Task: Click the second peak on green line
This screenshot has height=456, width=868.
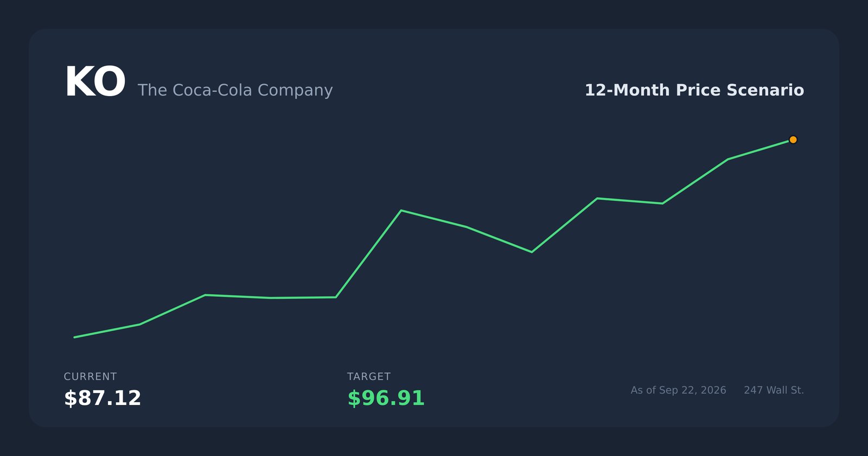Action: point(597,198)
